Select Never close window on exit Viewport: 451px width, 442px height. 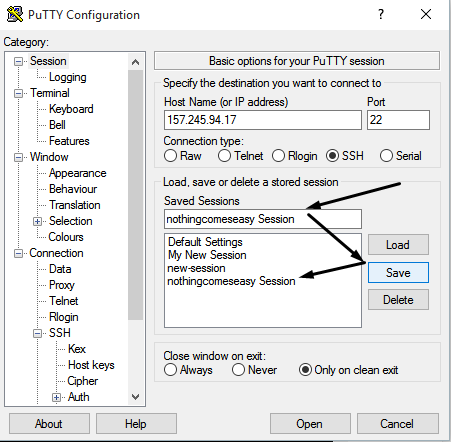238,370
